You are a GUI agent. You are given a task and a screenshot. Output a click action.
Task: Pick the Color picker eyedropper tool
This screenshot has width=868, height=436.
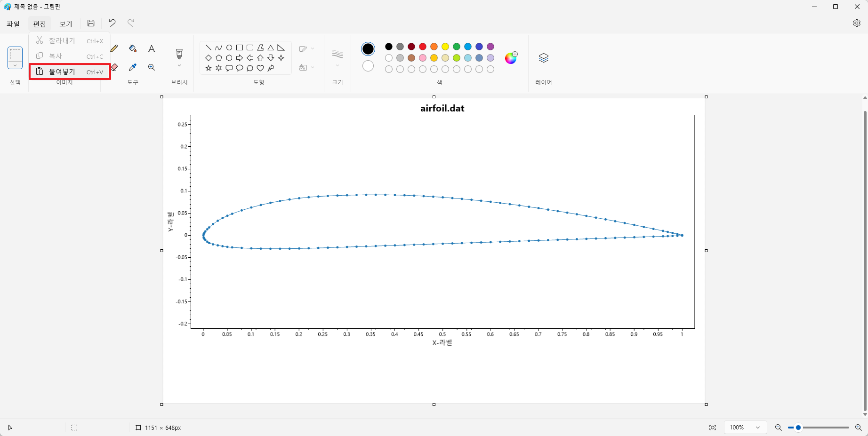[133, 67]
